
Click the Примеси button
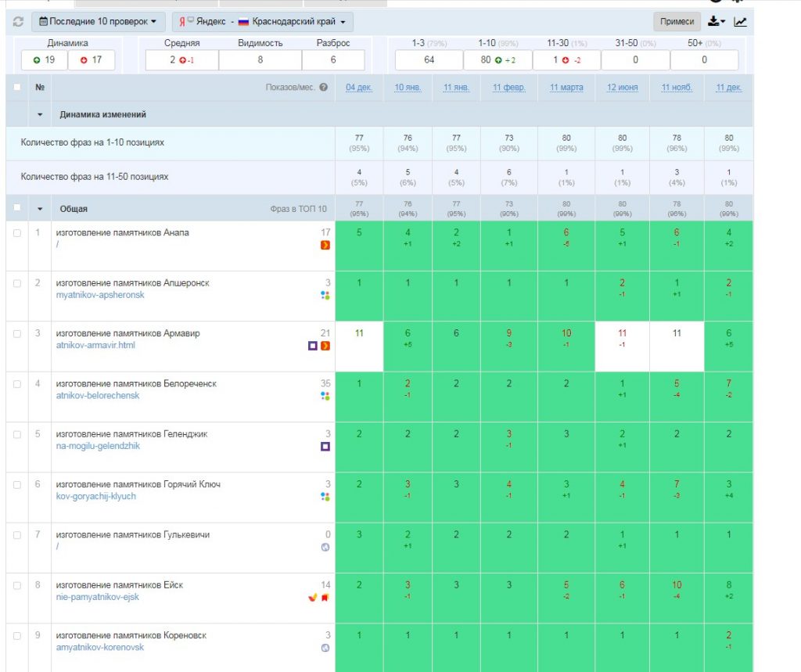coord(677,21)
